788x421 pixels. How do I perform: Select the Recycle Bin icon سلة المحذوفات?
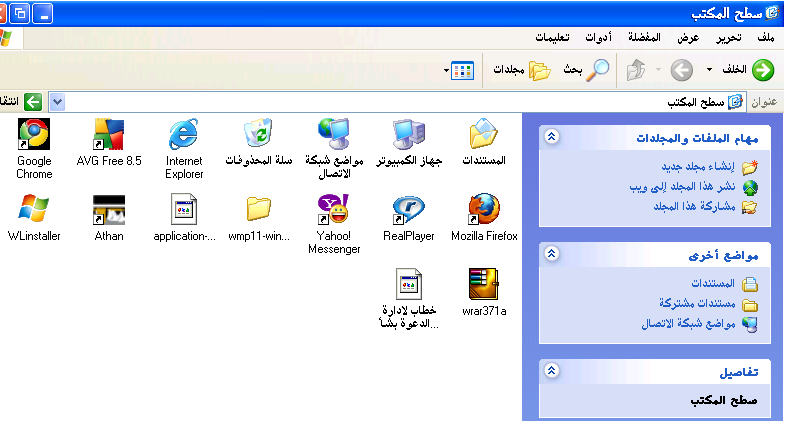[258, 134]
